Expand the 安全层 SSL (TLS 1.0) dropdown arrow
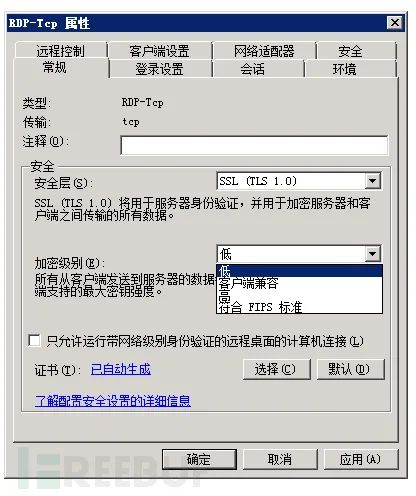416x496 pixels. pyautogui.click(x=373, y=181)
